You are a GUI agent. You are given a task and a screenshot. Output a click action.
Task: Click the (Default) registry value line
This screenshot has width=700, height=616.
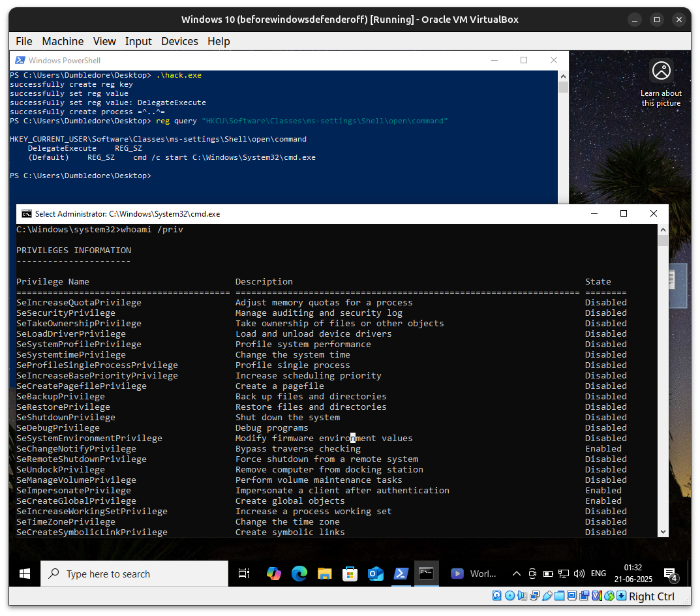point(172,157)
